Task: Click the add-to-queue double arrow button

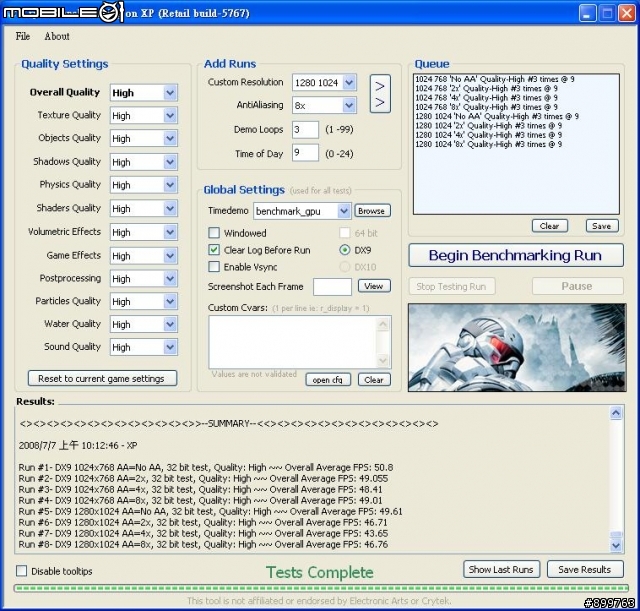Action: tap(380, 93)
